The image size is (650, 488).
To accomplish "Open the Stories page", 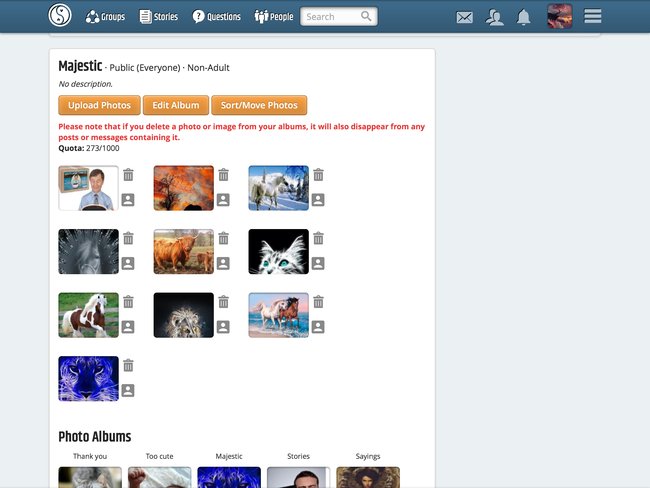I will pyautogui.click(x=159, y=17).
